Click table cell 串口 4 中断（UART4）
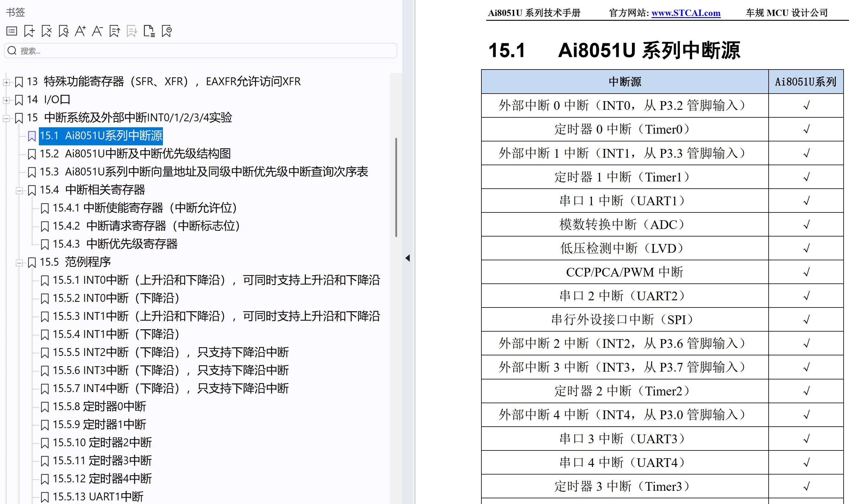 625,462
